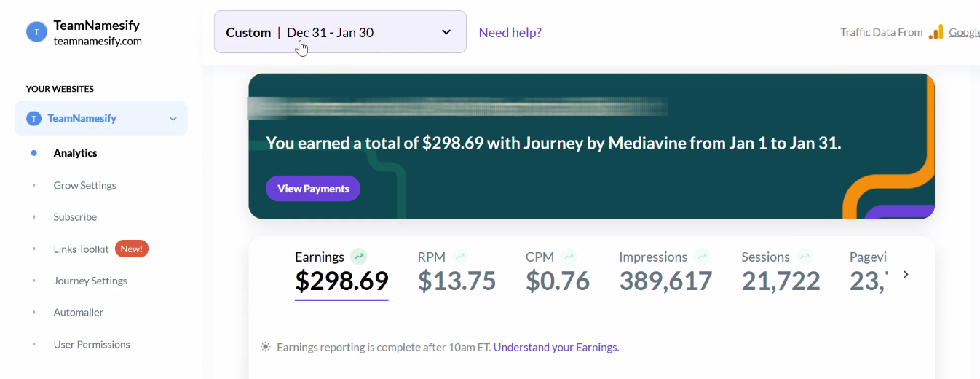Image resolution: width=980 pixels, height=379 pixels.
Task: Open the Understand your Earnings link
Action: click(x=556, y=347)
